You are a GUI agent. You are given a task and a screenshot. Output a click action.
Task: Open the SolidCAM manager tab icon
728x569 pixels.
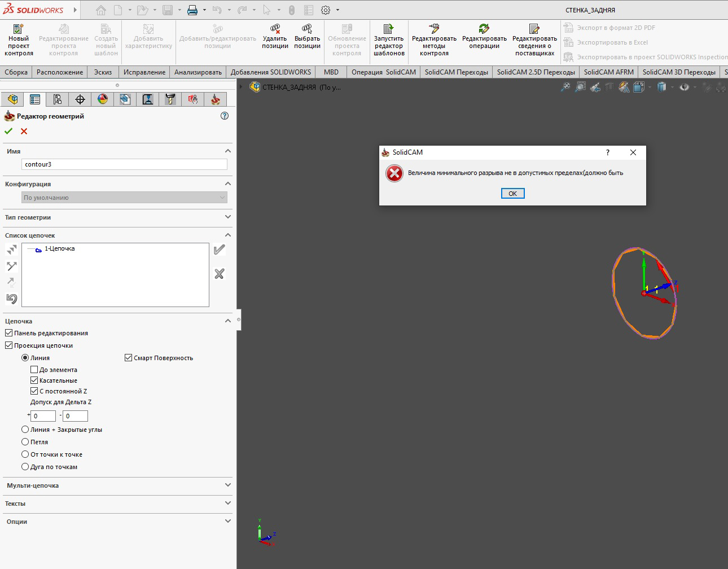(216, 99)
